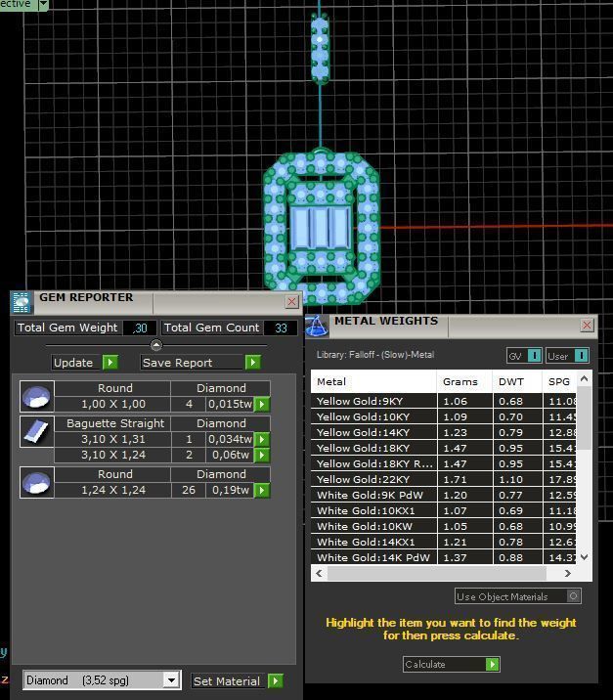
Task: Select the Yellow Gold:18KY R... row
Action: coord(443,463)
